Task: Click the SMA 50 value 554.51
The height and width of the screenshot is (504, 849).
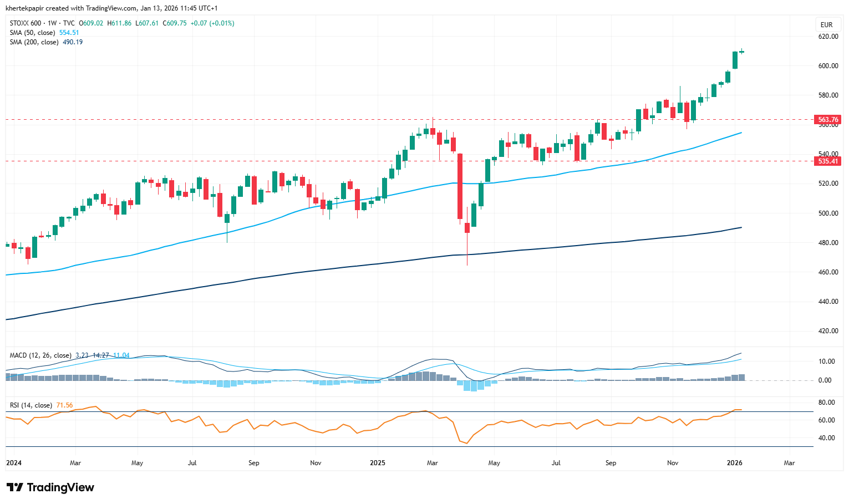Action: (x=69, y=33)
